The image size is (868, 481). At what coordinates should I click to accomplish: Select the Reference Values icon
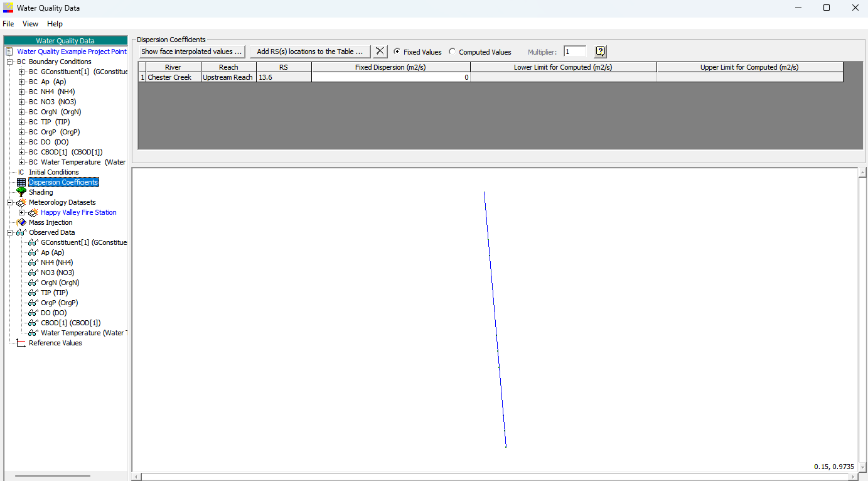coord(21,343)
